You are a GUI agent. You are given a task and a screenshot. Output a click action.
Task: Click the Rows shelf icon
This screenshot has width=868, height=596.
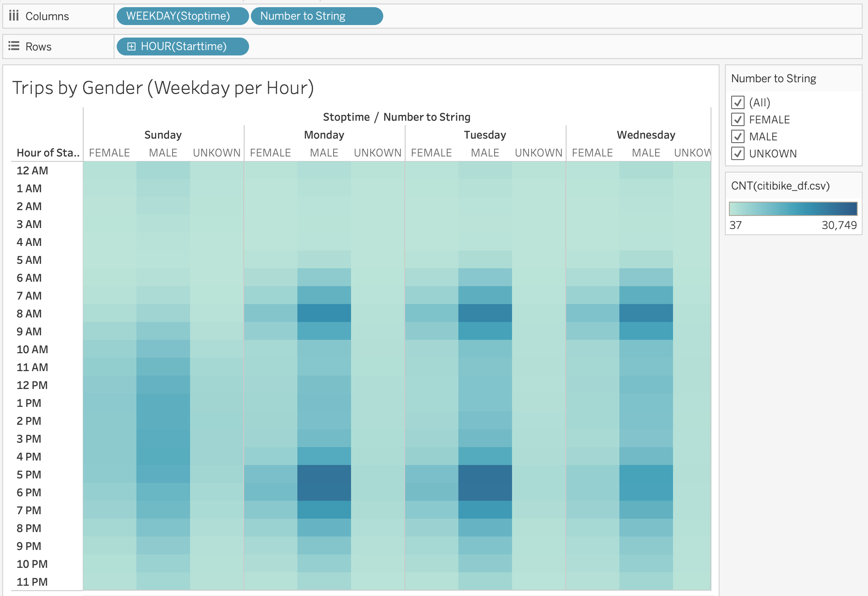pos(14,46)
